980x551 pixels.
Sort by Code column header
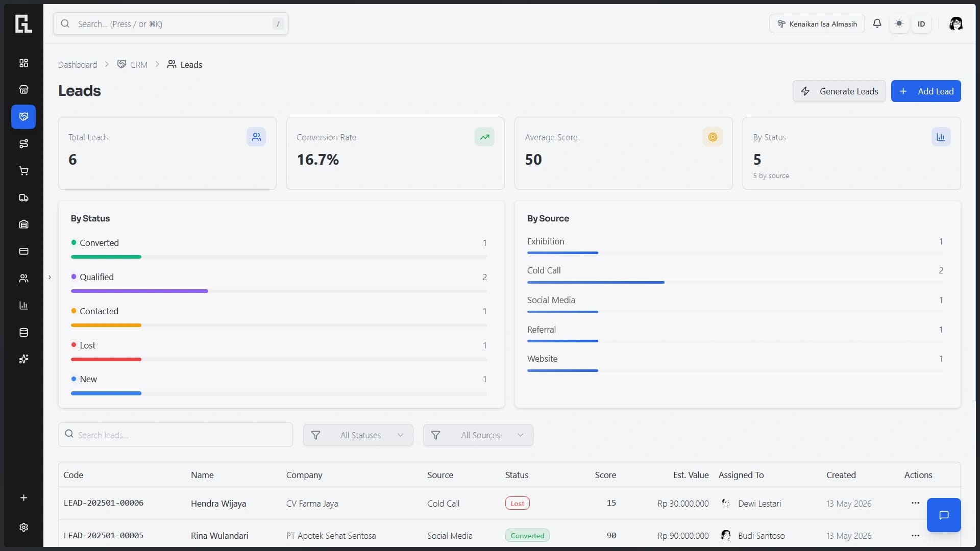pos(73,475)
